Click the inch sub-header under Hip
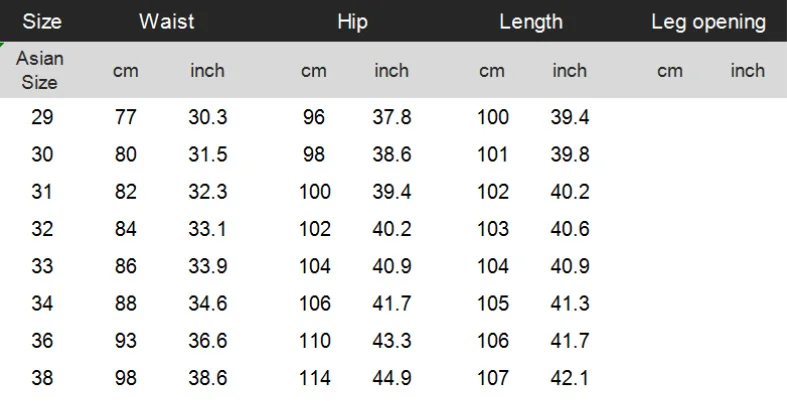Viewport: 787px width, 401px height. click(x=391, y=70)
